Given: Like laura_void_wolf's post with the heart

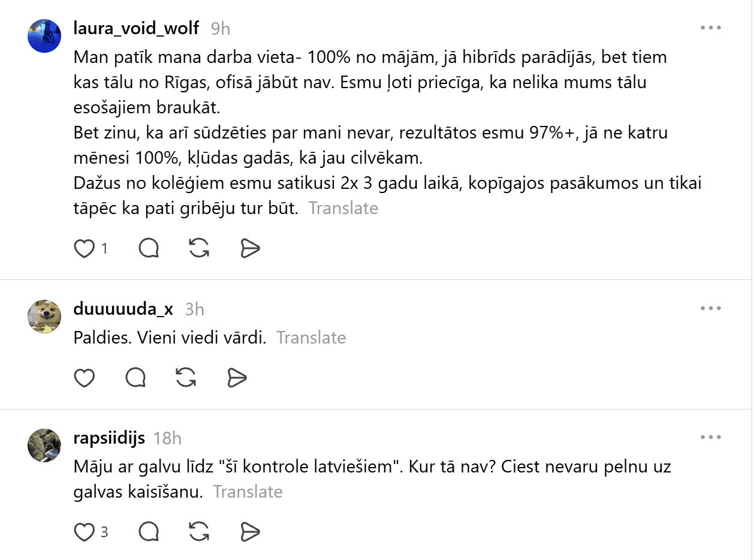Looking at the screenshot, I should (85, 248).
